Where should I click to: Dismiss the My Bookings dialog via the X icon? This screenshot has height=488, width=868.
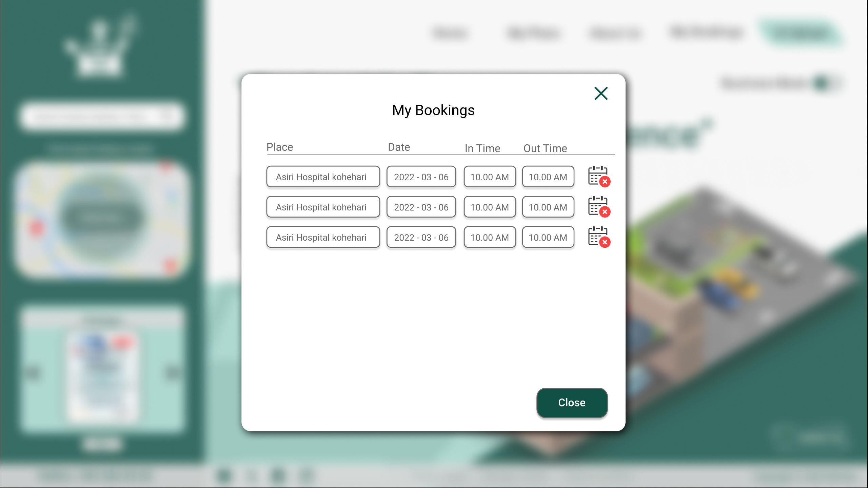600,94
